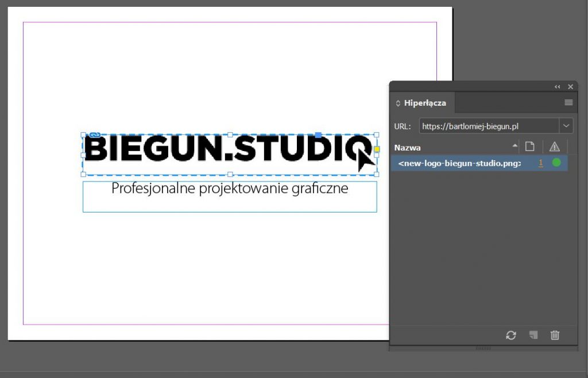Click the page column header icon
The image size is (588, 378).
pyautogui.click(x=529, y=146)
